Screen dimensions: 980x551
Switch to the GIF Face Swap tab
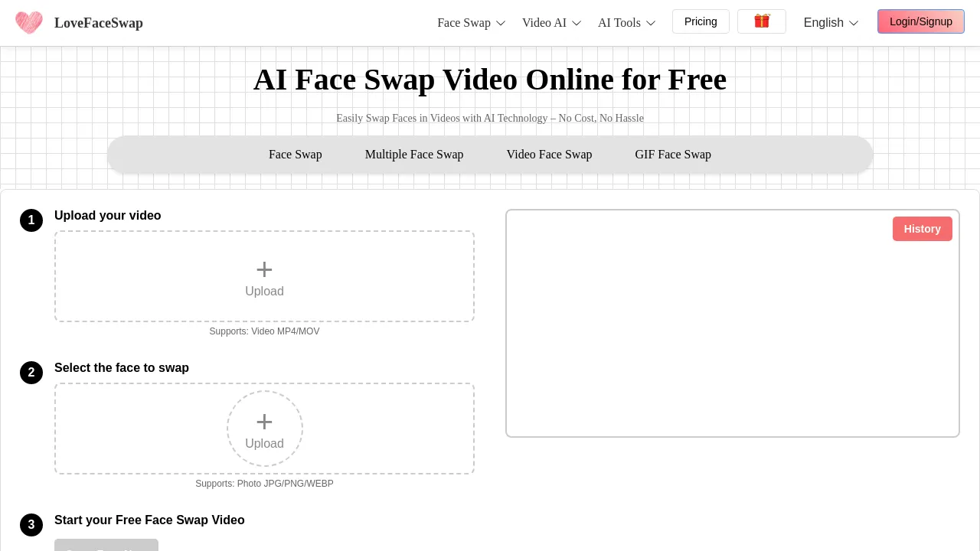(x=673, y=155)
